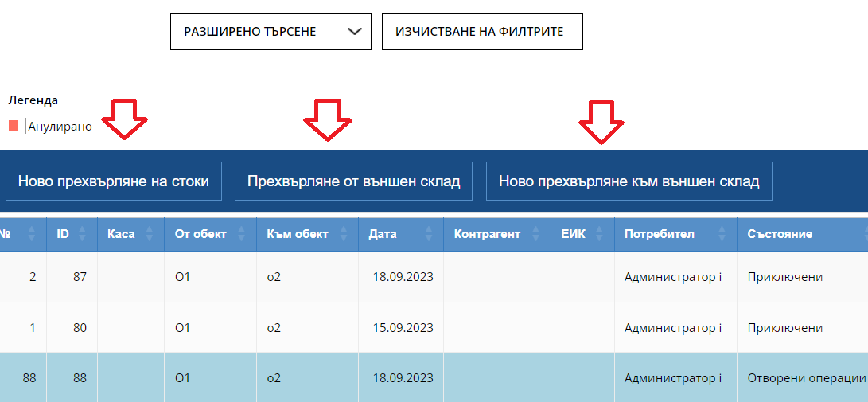
Task: Sort by the № column arrows
Action: 32,234
